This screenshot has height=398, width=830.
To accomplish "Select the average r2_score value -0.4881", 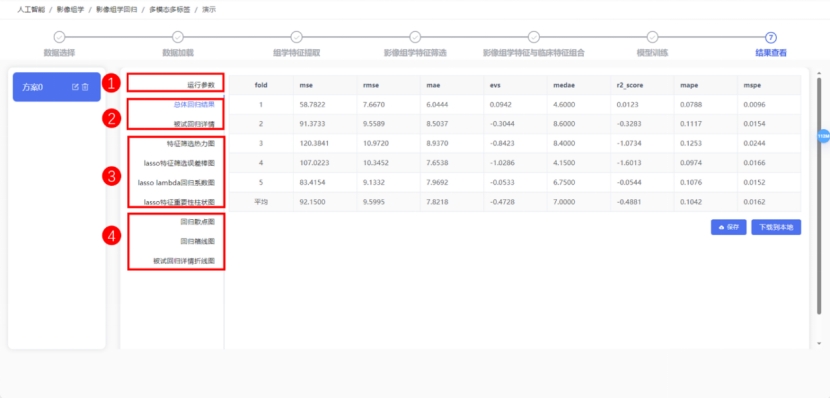I will [628, 202].
